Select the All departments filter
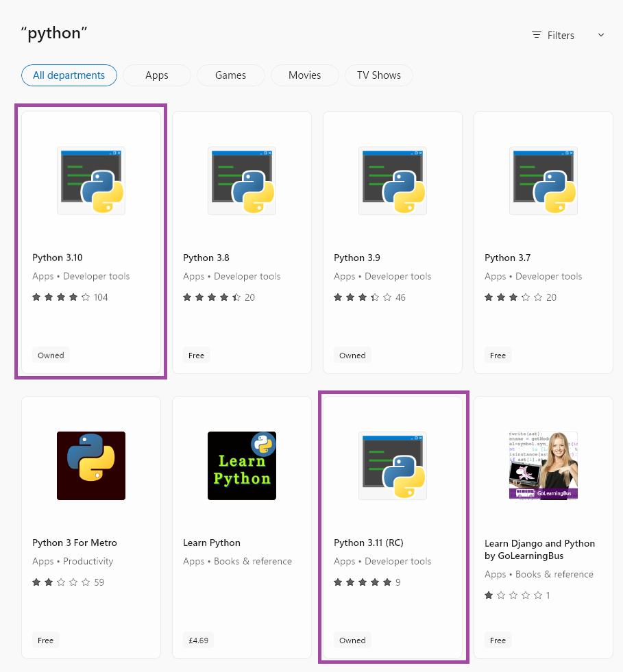The height and width of the screenshot is (672, 623). click(x=69, y=75)
